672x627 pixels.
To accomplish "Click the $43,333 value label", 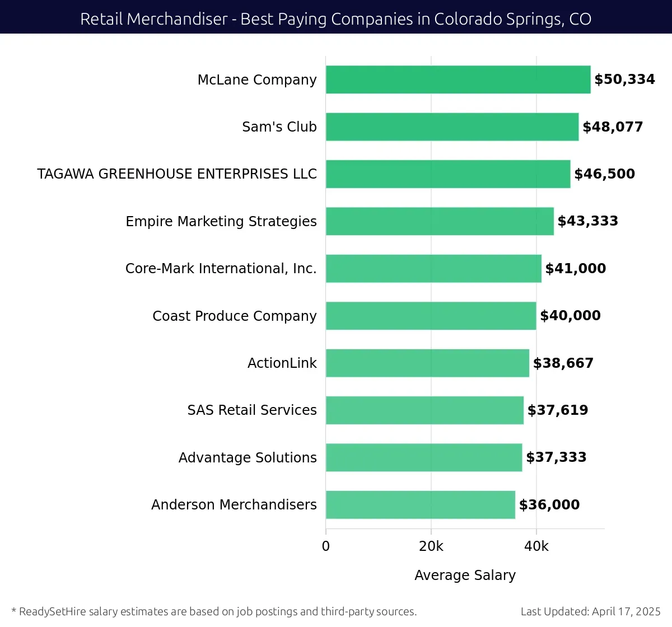I will tap(588, 221).
